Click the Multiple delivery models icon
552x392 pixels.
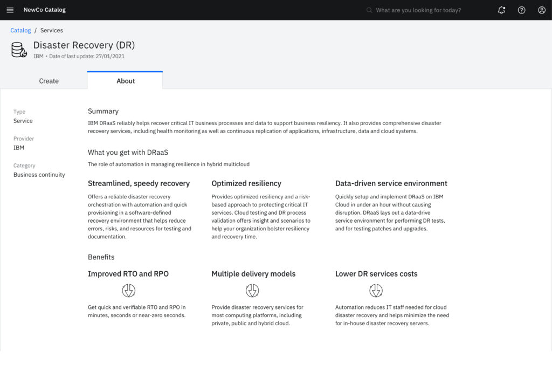tap(252, 291)
